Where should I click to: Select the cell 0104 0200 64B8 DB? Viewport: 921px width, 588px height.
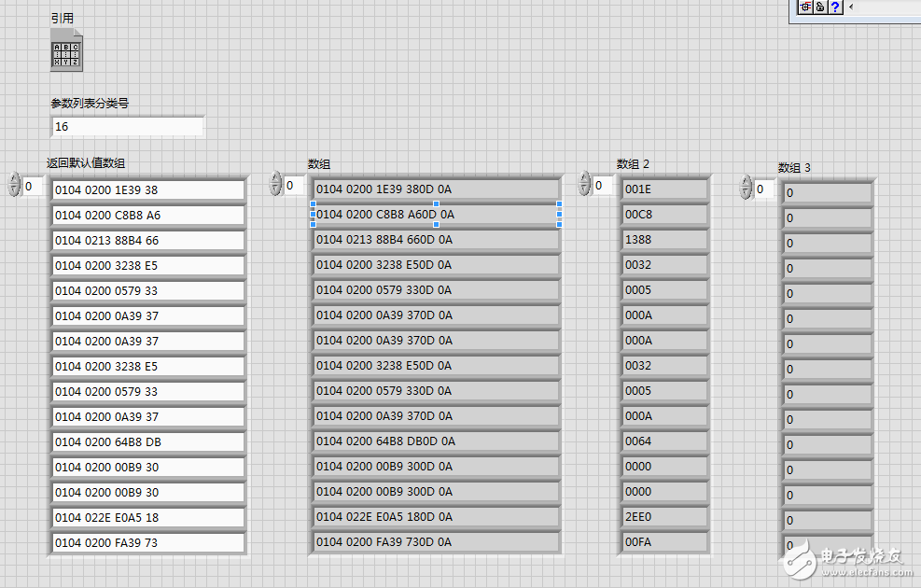148,441
